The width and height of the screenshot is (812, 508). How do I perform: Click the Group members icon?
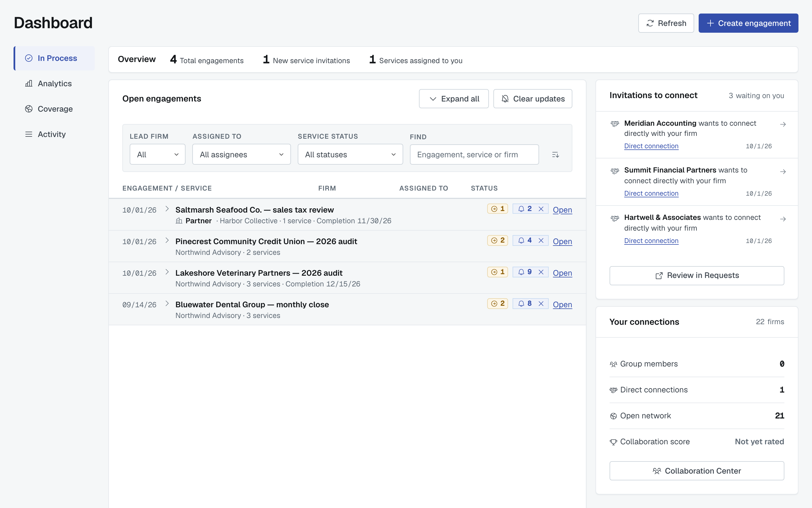click(614, 364)
